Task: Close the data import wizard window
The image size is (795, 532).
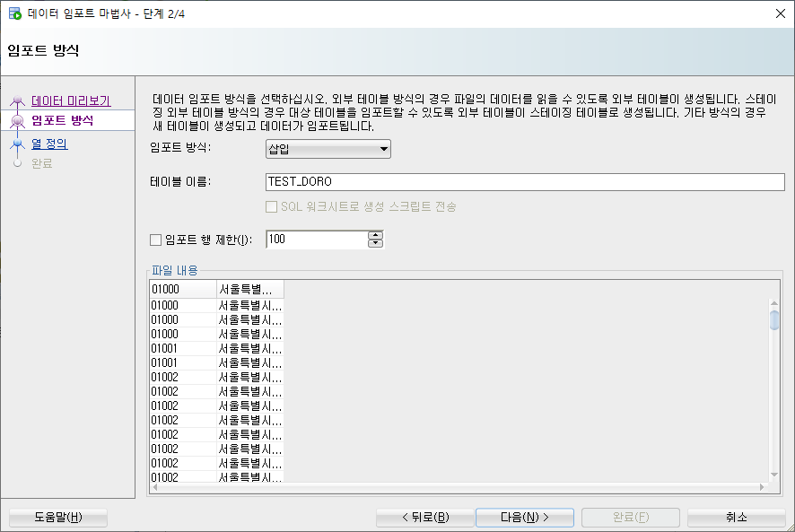Action: (x=781, y=13)
